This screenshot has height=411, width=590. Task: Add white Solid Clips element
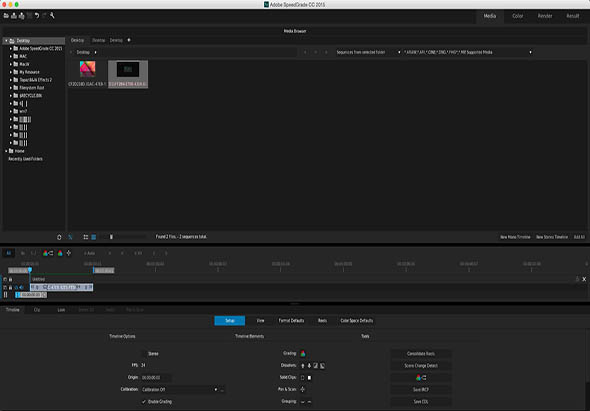click(309, 378)
